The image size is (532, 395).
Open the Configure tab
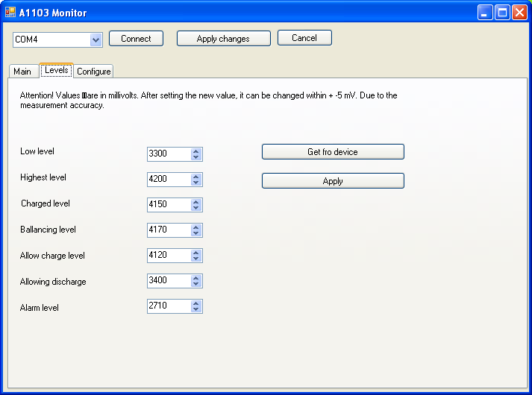93,72
